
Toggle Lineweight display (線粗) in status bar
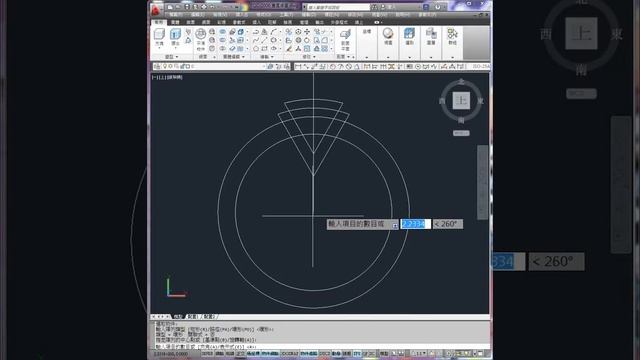(347, 353)
